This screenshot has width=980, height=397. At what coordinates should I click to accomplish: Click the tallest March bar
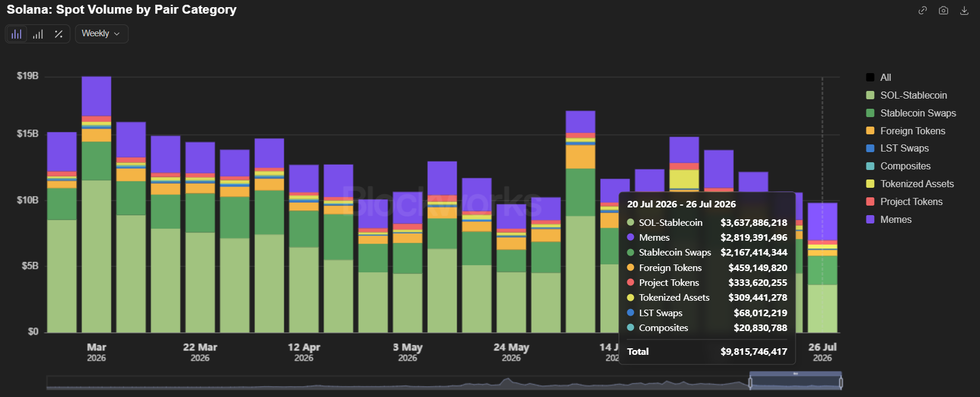pos(96,204)
